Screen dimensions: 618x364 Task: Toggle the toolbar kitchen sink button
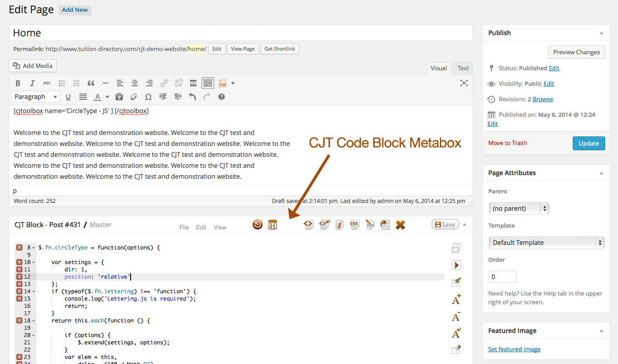(208, 83)
